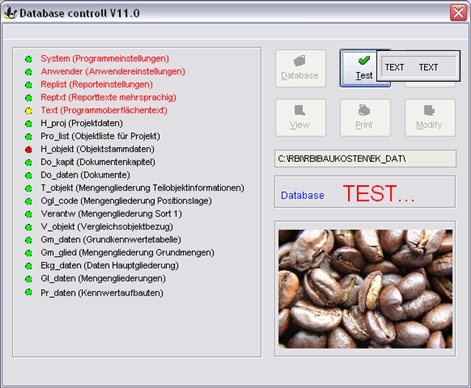Select Text (Programmoberflächentext) entry

[104, 110]
